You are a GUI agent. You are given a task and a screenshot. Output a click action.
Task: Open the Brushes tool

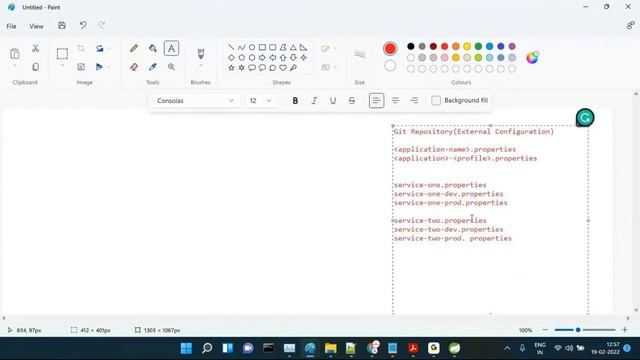200,53
